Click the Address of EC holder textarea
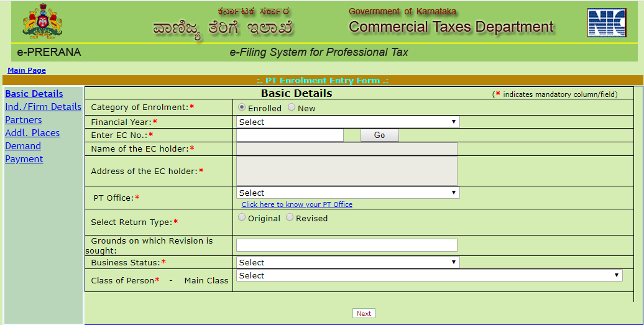Screen dimensions: 644x325 point(347,171)
